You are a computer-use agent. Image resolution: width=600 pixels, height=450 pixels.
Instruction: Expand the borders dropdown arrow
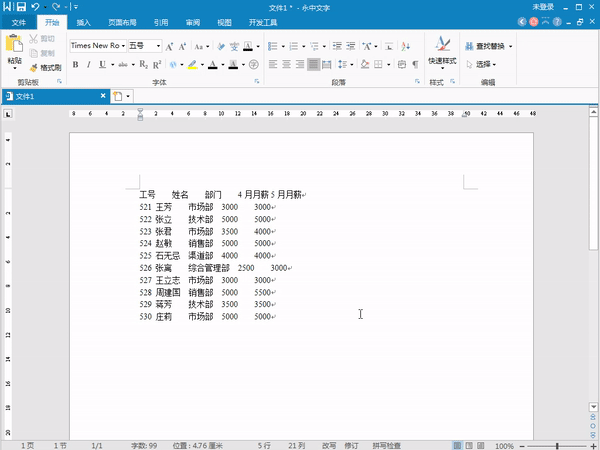point(388,64)
